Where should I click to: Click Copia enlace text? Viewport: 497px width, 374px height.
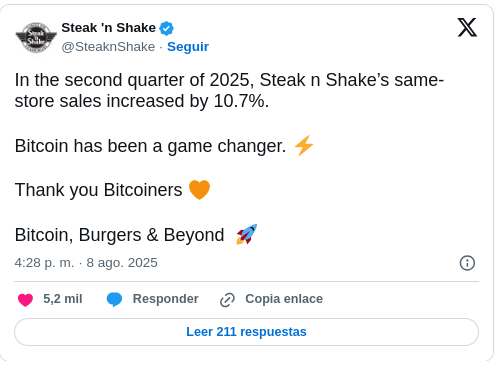click(284, 299)
